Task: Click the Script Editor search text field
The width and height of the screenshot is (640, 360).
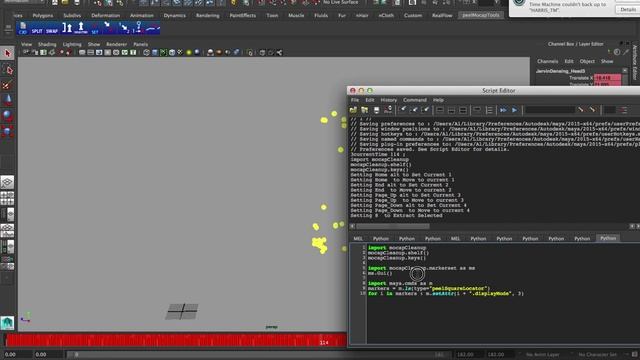Action: (550, 110)
